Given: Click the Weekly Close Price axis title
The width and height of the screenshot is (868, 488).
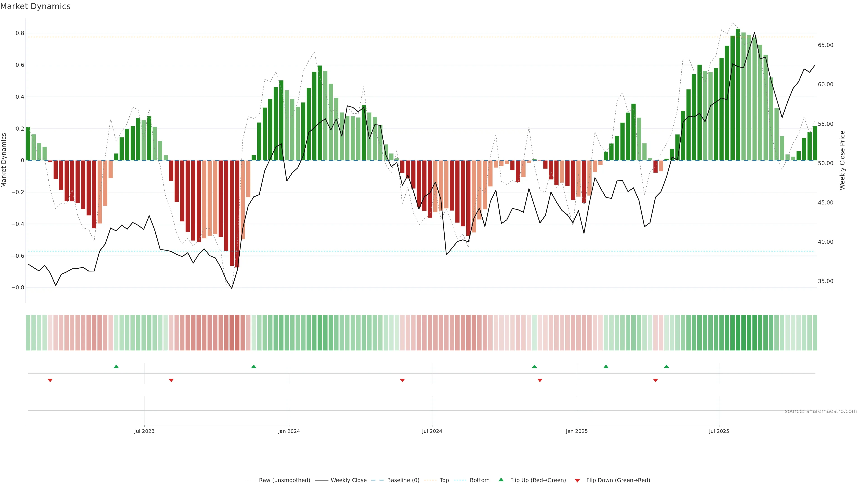Looking at the screenshot, I should pyautogui.click(x=842, y=160).
